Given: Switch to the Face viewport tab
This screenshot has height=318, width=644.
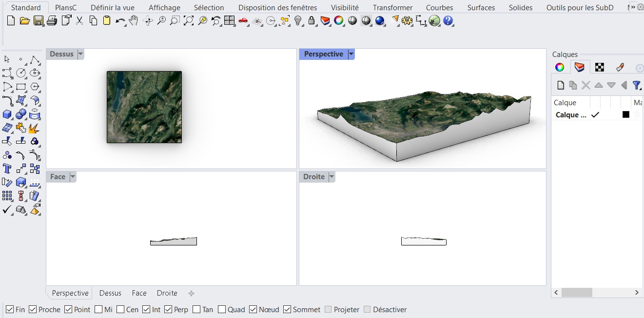Looking at the screenshot, I should [x=139, y=293].
